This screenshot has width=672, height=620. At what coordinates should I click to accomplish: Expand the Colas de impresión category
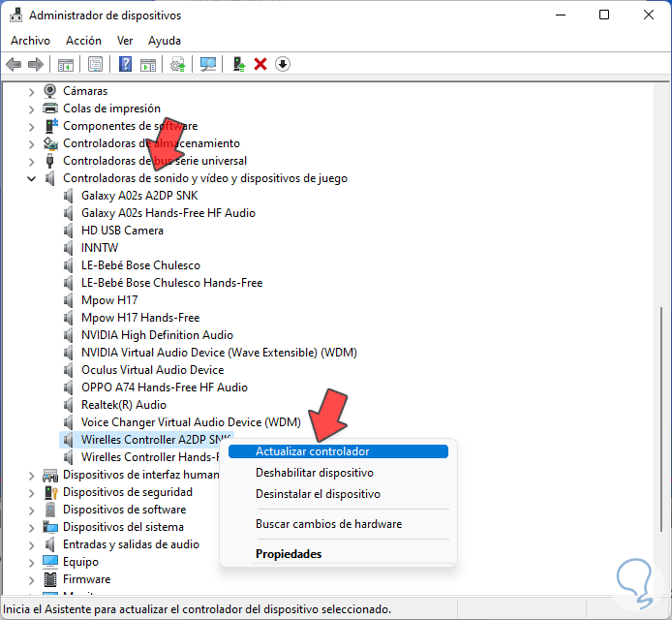pos(31,109)
